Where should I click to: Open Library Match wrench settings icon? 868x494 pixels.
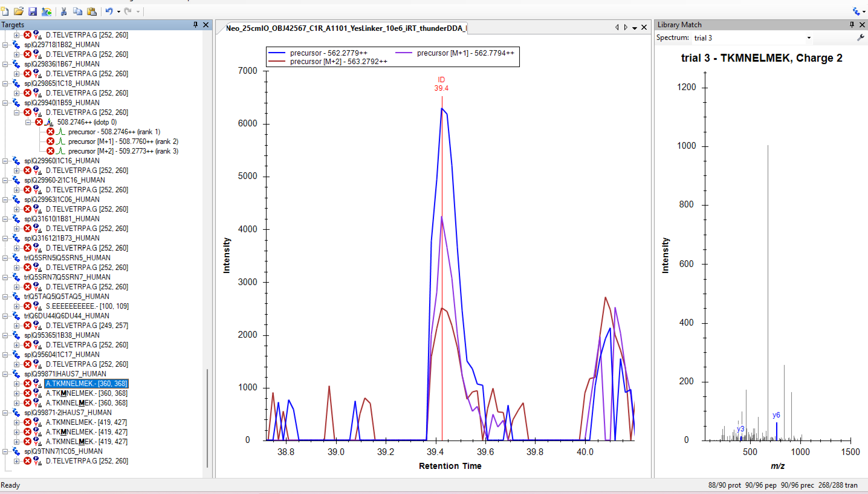(x=860, y=38)
